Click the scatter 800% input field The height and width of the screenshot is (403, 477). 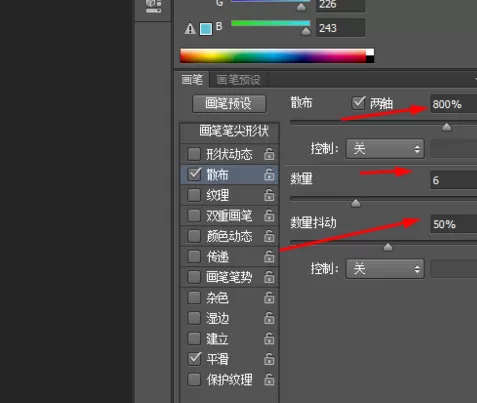(x=454, y=104)
